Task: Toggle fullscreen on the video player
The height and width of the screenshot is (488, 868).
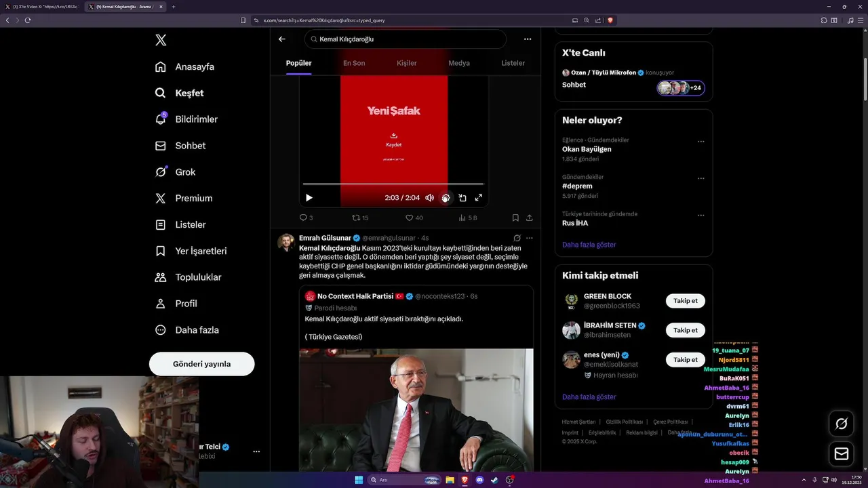Action: click(x=478, y=198)
